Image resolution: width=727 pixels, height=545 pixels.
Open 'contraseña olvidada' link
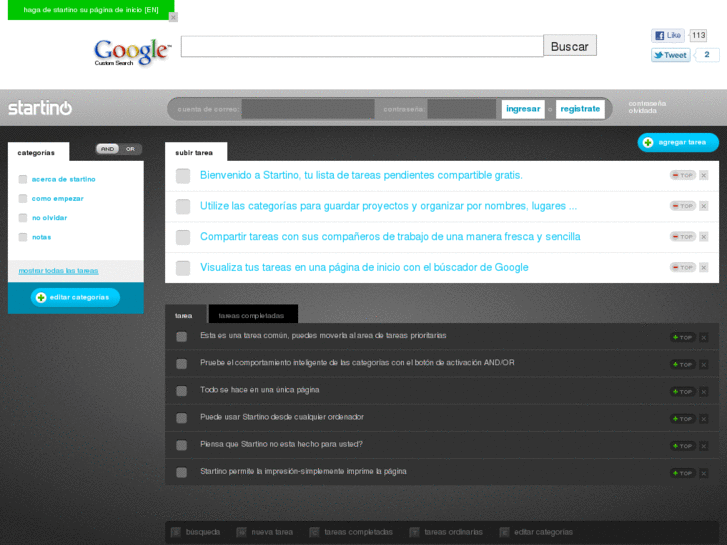coord(647,107)
